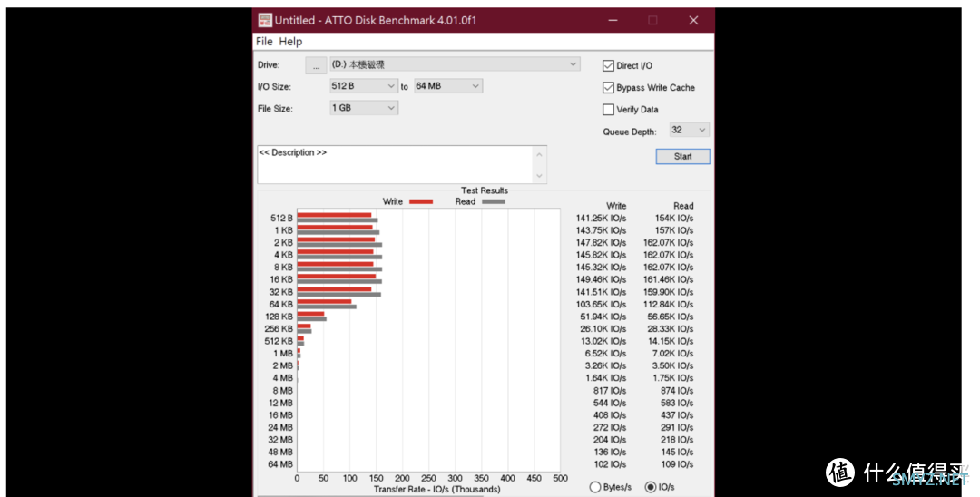
Task: Click the 28.33K IO/s read value
Action: pos(671,328)
